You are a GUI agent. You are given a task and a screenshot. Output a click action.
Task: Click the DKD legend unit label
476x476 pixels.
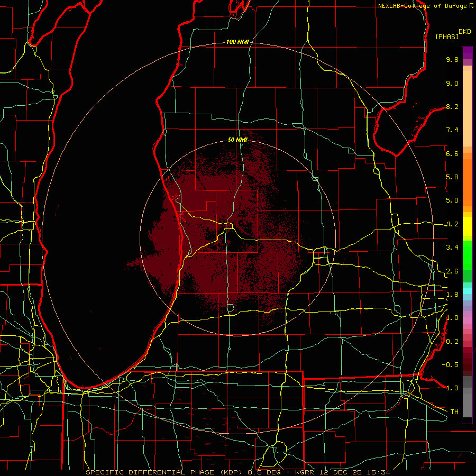pos(465,32)
